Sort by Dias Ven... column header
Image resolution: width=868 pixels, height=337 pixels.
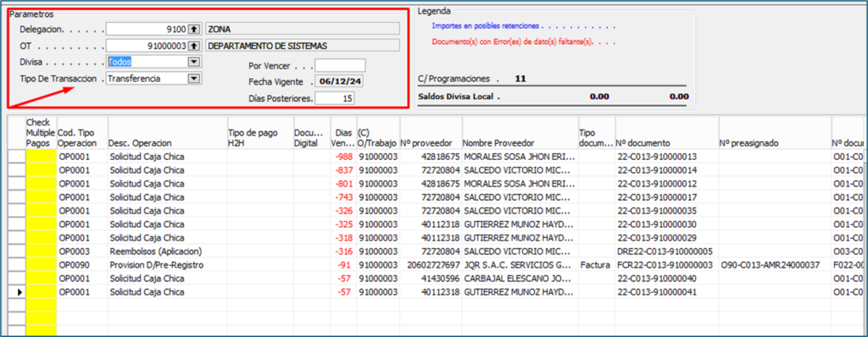coord(344,133)
